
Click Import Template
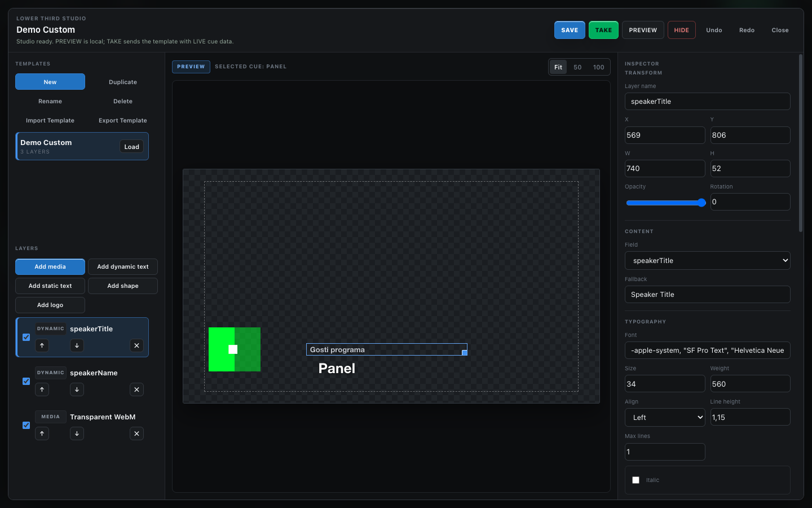(x=50, y=120)
